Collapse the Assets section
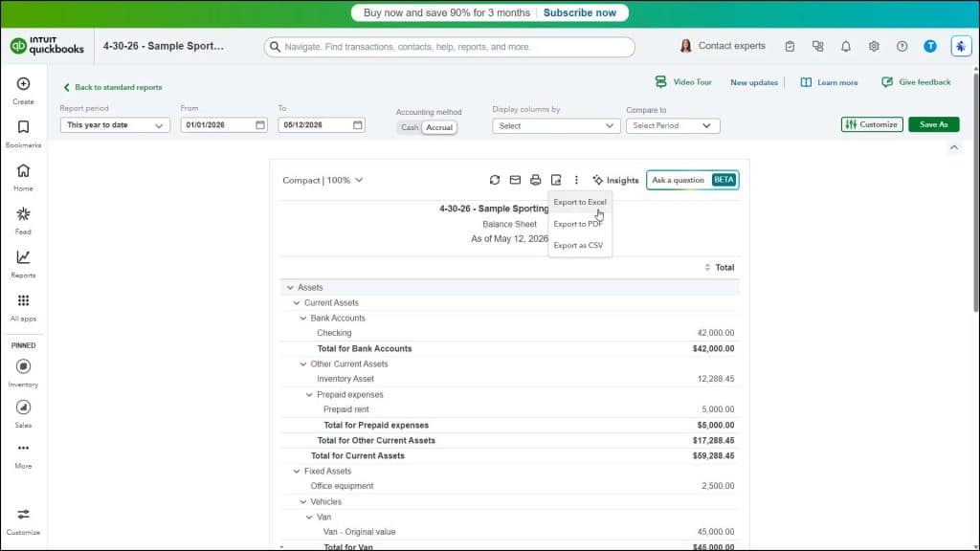The height and width of the screenshot is (551, 980). click(290, 287)
